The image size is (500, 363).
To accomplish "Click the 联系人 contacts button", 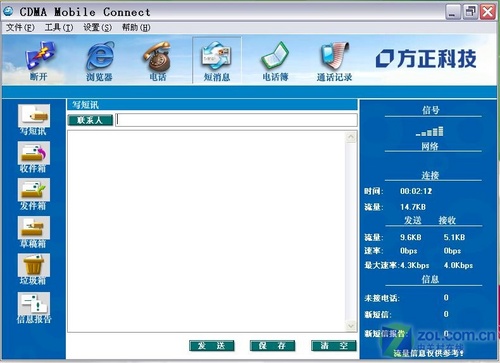I will click(x=90, y=120).
